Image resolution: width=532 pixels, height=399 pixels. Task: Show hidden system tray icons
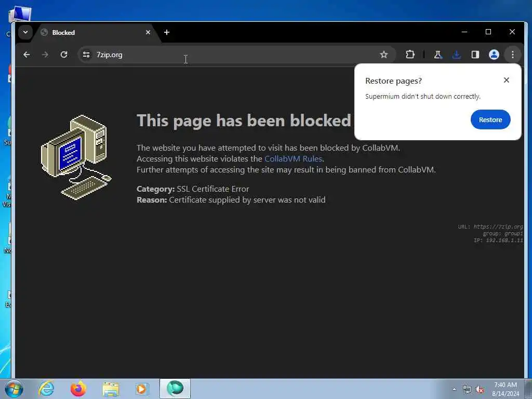pos(454,389)
